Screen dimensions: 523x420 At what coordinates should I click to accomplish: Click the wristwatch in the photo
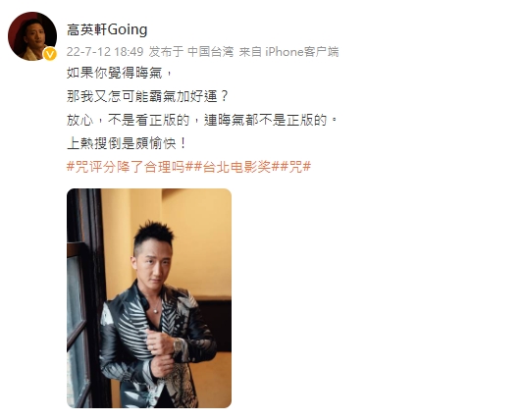coord(177,346)
